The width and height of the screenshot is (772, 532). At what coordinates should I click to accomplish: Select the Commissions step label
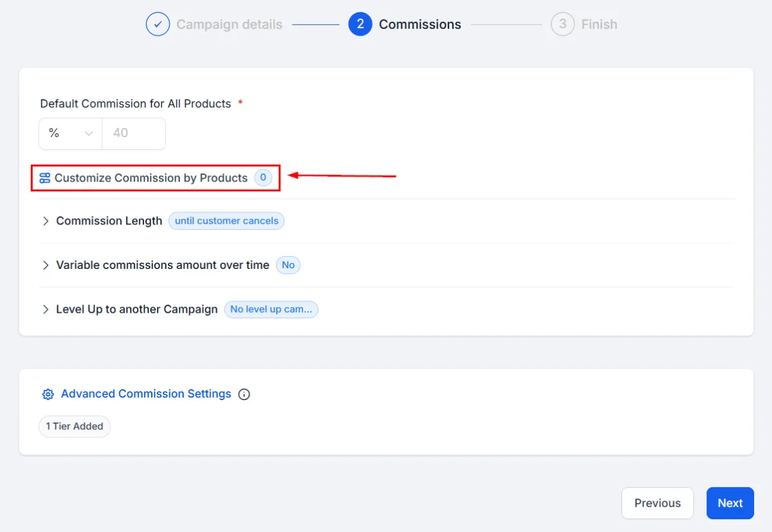point(420,24)
